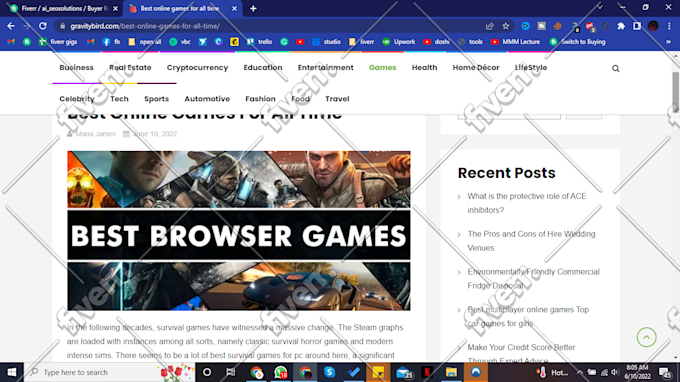Open the site search magnifier icon

tap(615, 69)
